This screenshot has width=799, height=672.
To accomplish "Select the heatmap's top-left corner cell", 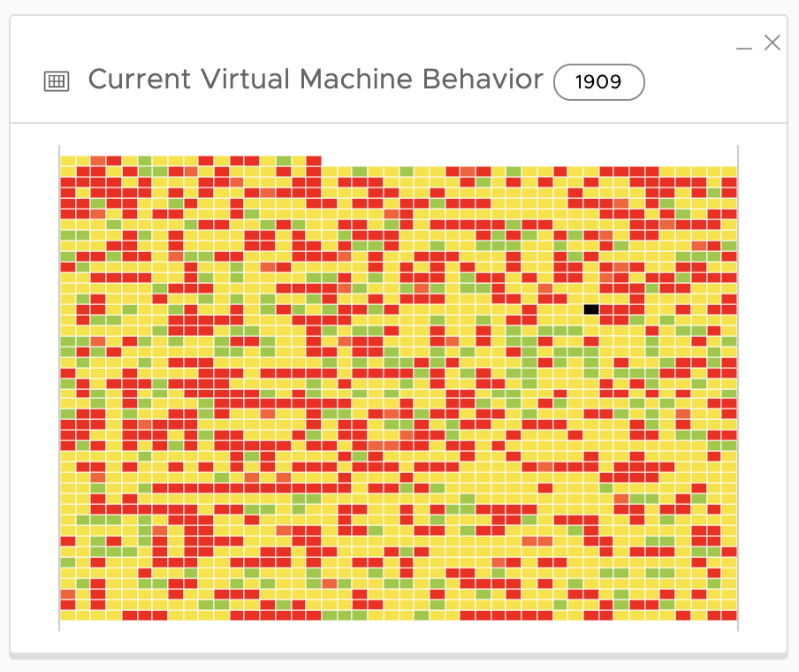I will coord(67,161).
